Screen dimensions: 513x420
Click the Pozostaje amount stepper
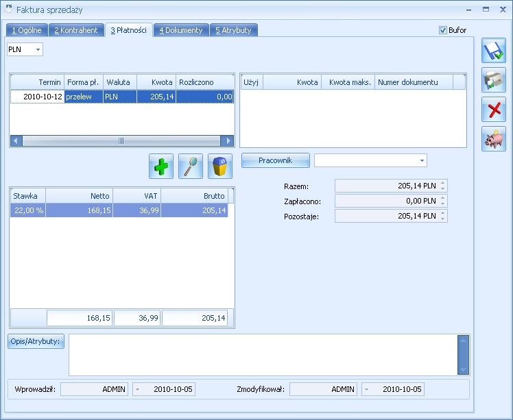coord(442,216)
